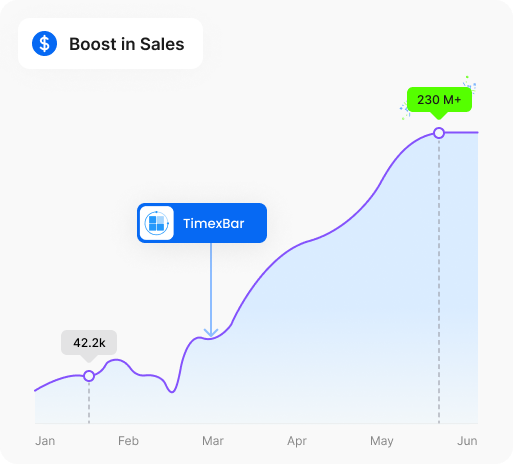Select the Apr axis label

(297, 441)
